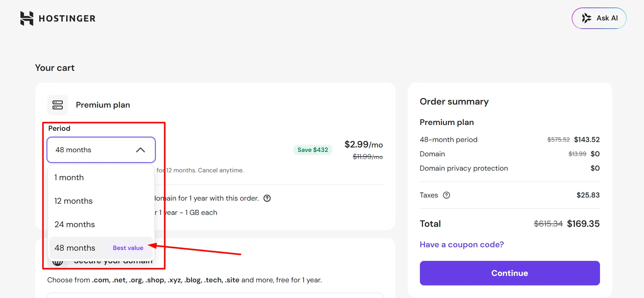The image size is (644, 298).
Task: Click the HOSTINGER brand name text
Action: point(67,18)
